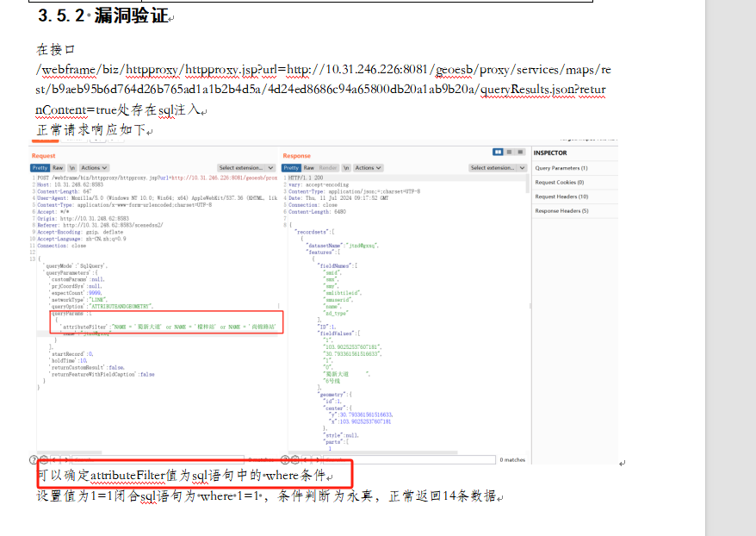
Task: Expand Response Headers (5) in Inspector
Action: [x=561, y=211]
